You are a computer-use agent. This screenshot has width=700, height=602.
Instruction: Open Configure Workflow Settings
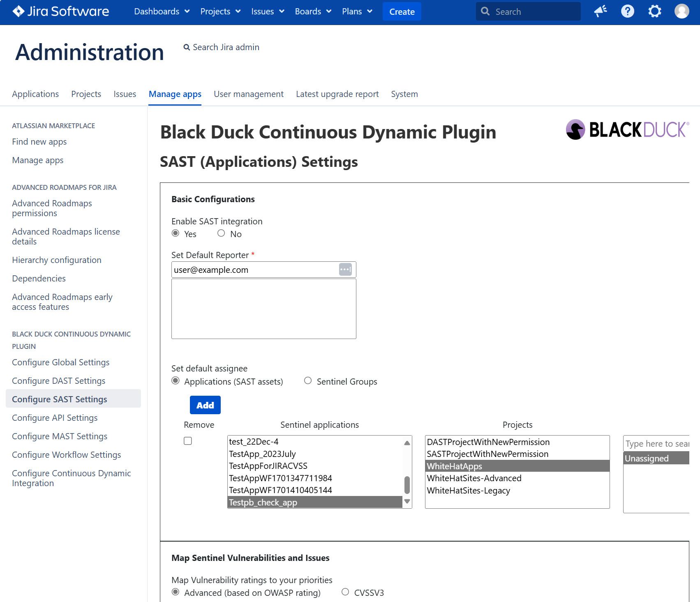tap(66, 455)
